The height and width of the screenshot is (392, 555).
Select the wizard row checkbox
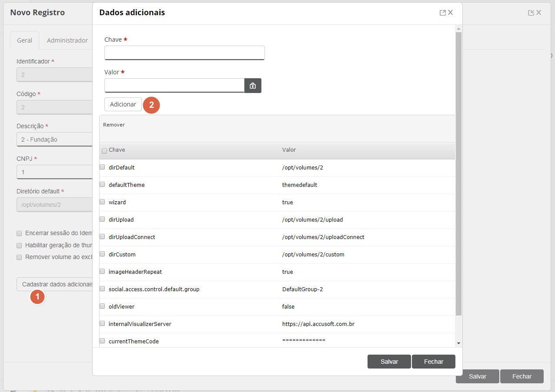click(102, 202)
